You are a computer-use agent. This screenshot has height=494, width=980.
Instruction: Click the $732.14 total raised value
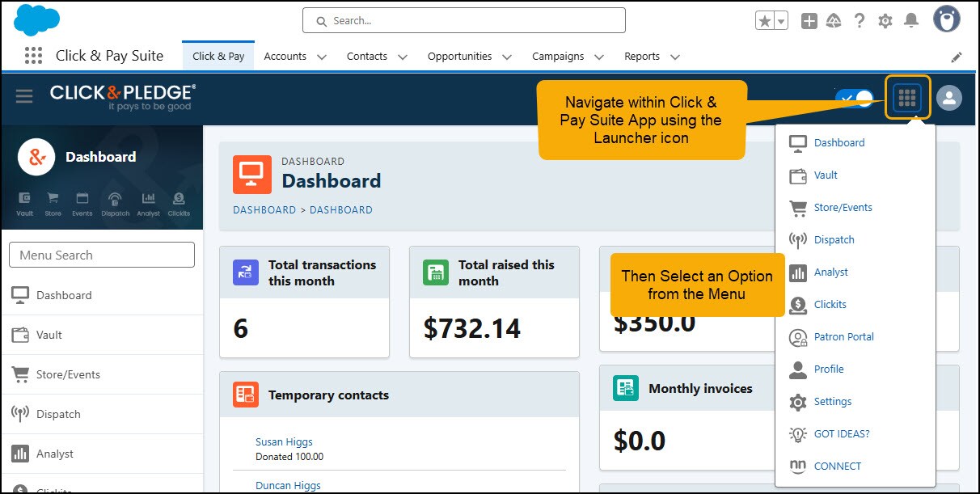[472, 328]
